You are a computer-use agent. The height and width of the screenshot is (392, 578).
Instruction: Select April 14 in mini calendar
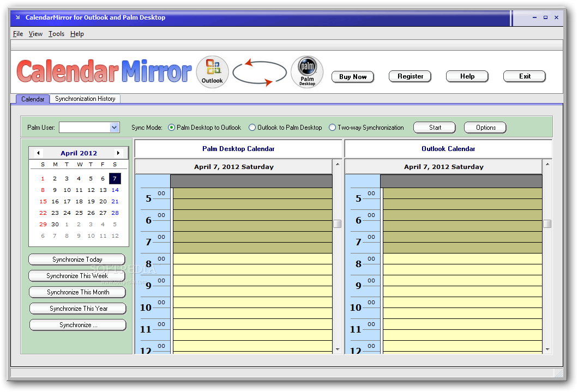(115, 190)
